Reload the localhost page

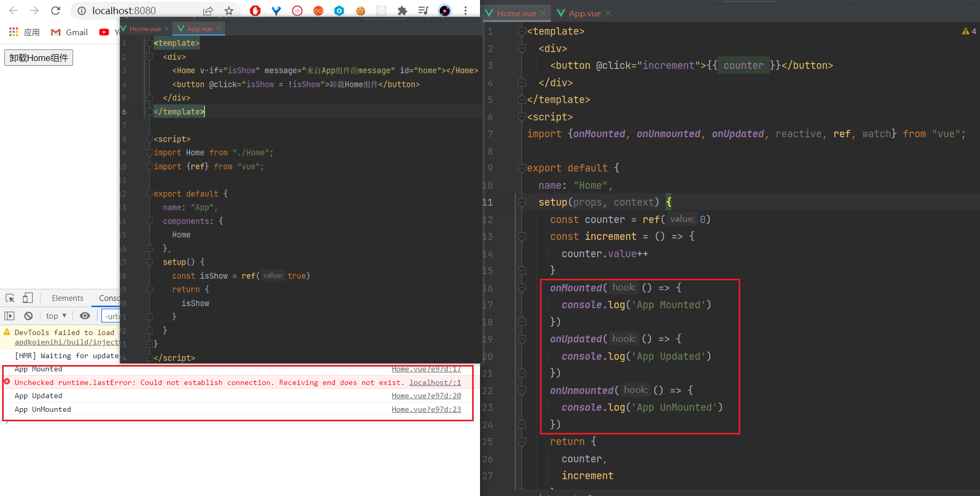(56, 11)
